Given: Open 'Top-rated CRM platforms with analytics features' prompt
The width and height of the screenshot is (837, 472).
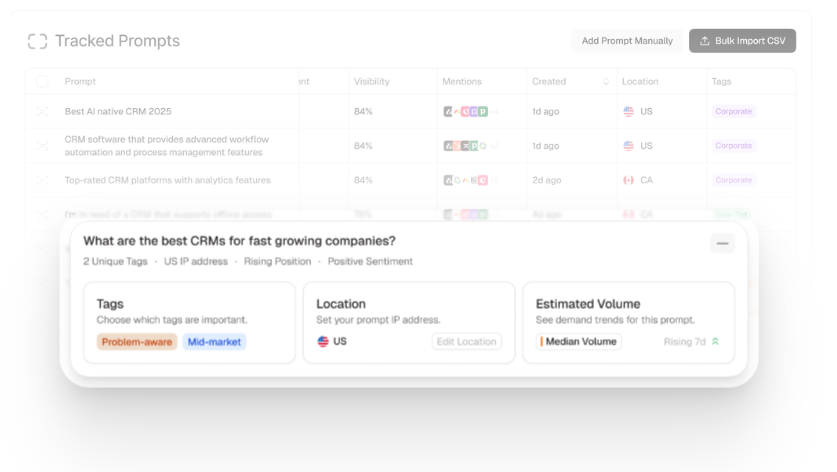Looking at the screenshot, I should [167, 180].
